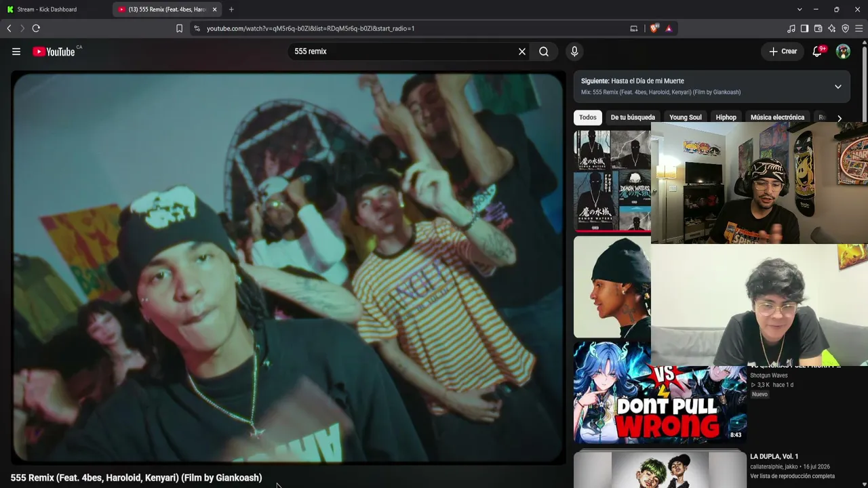The height and width of the screenshot is (488, 868).
Task: Go forward with the browser forward arrow
Action: [x=22, y=28]
